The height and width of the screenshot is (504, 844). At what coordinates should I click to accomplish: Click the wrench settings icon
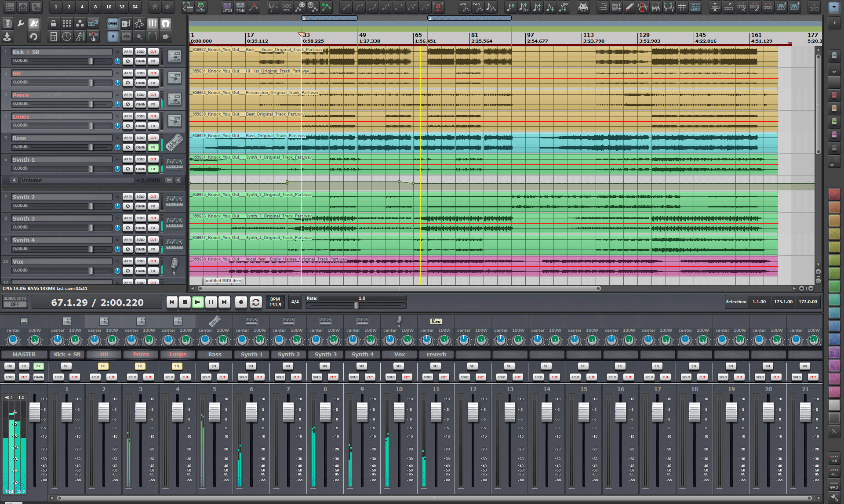tap(20, 23)
